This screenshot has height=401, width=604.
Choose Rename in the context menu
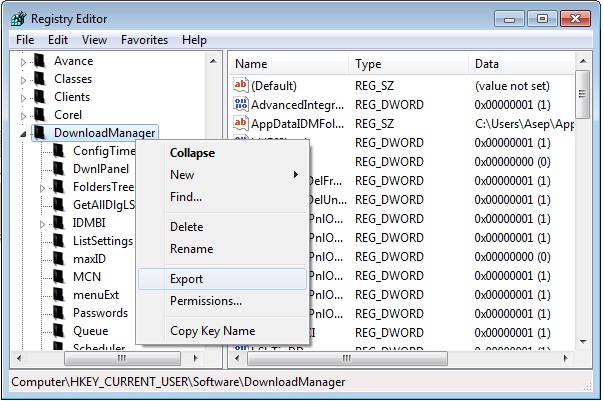[223, 248]
